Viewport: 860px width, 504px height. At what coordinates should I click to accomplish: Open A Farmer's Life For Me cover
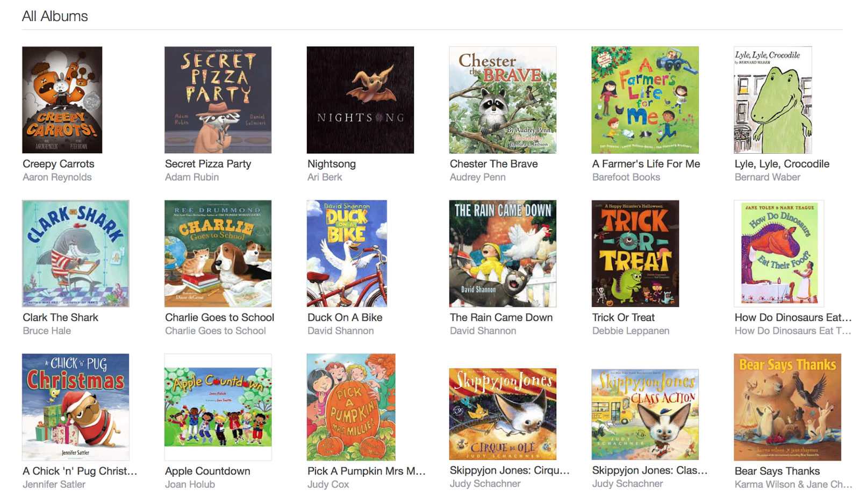tap(645, 100)
